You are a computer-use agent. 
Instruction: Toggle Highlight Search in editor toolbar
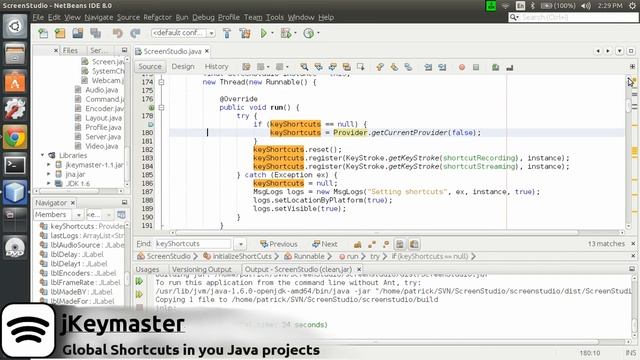click(347, 67)
